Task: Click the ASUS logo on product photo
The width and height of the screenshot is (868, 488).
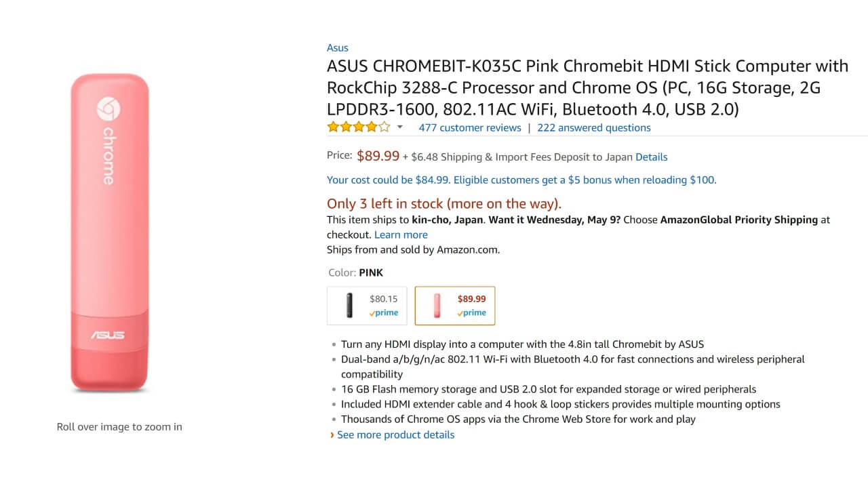Action: pyautogui.click(x=108, y=335)
